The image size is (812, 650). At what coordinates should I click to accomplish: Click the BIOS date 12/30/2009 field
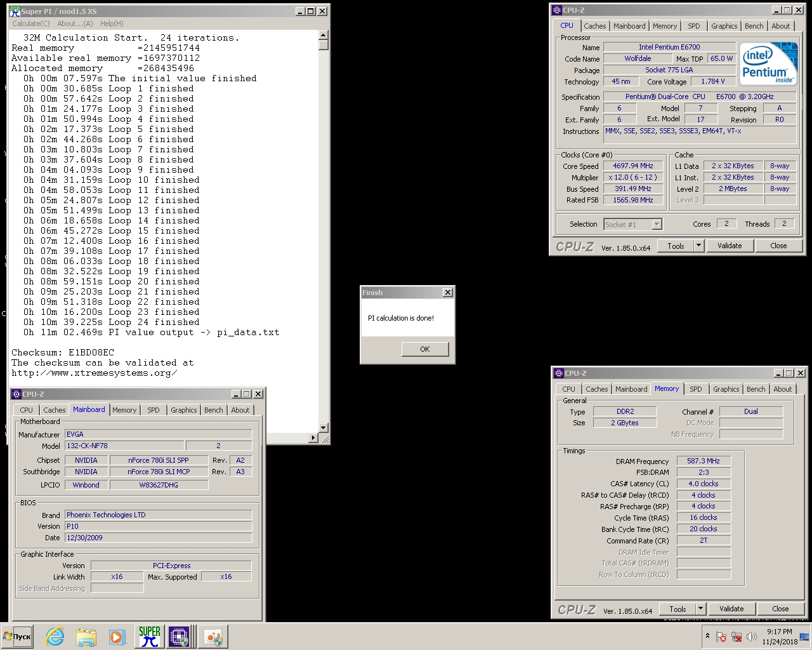[159, 538]
